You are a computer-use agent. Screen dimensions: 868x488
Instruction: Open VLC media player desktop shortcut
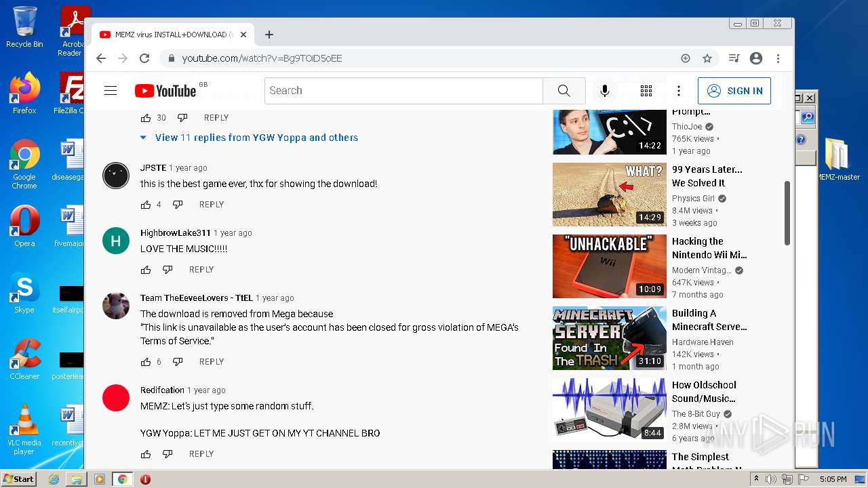pyautogui.click(x=24, y=430)
